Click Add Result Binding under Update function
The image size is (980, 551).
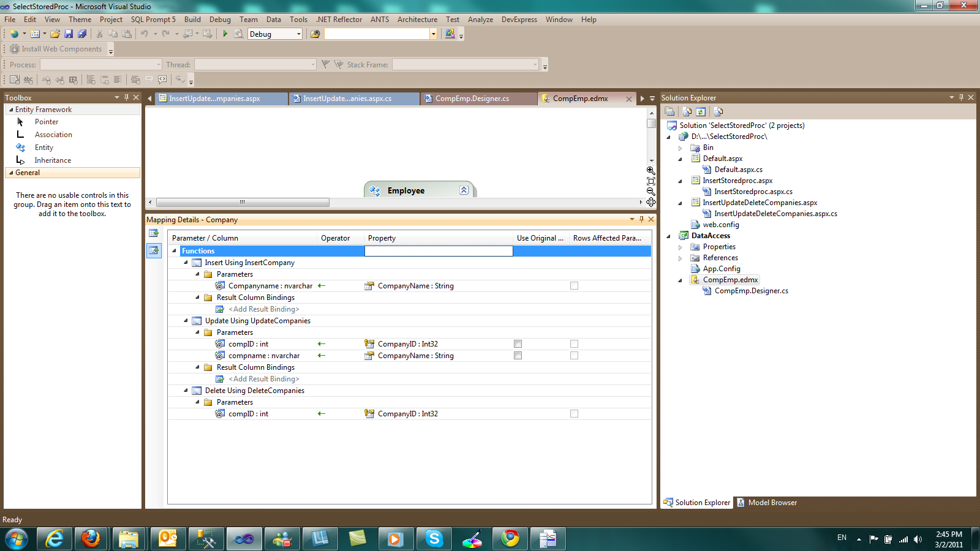click(x=264, y=379)
